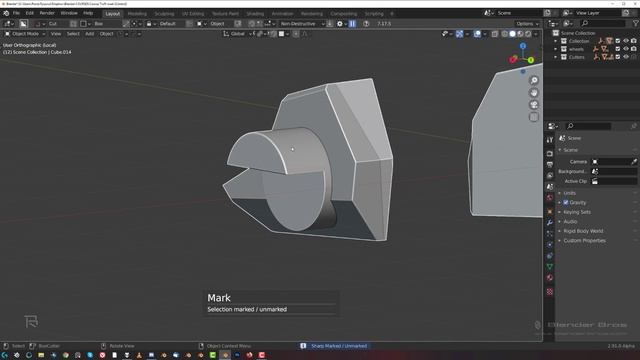Click the Blender logo menu icon

click(x=6, y=13)
